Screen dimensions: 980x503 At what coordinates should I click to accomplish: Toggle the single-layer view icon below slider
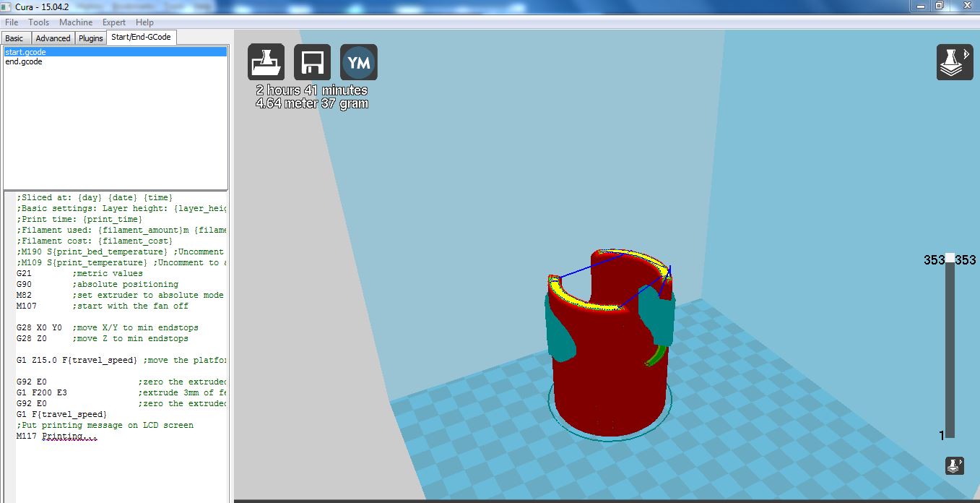(x=954, y=466)
